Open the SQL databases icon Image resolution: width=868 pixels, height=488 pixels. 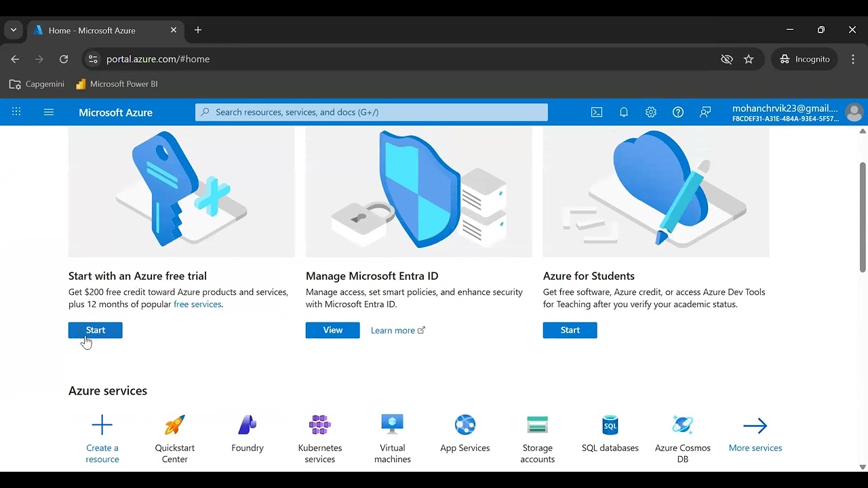[610, 425]
